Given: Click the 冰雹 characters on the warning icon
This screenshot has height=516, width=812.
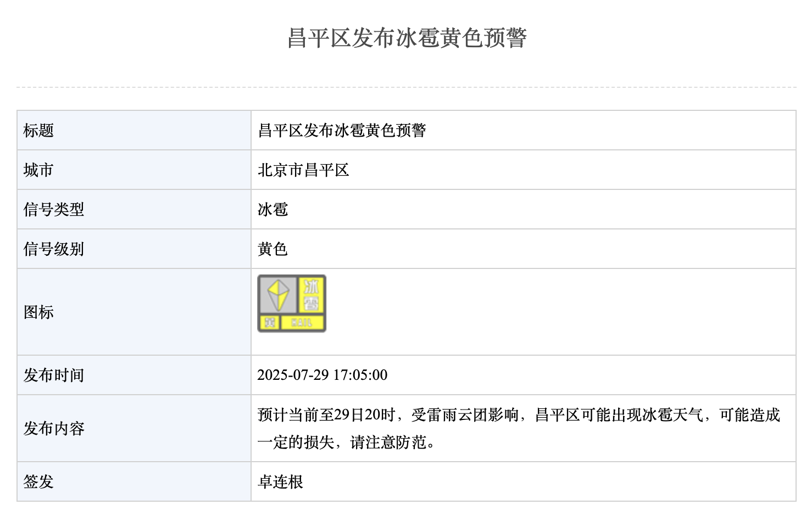Looking at the screenshot, I should (x=312, y=295).
